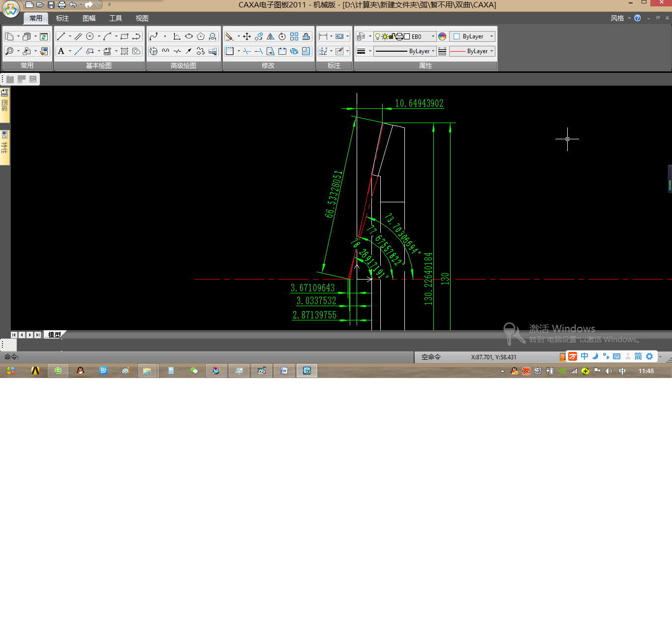
Task: Expand the Circle tool dropdown arrow
Action: pyautogui.click(x=99, y=36)
